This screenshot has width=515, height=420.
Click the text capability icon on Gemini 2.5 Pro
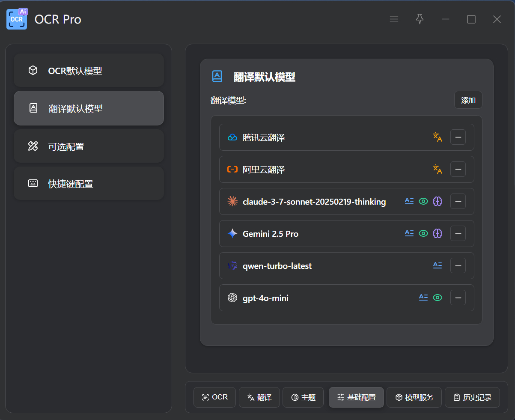pos(409,233)
